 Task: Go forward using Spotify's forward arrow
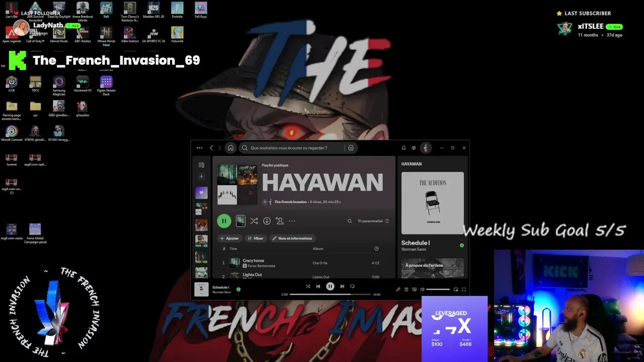(x=219, y=148)
